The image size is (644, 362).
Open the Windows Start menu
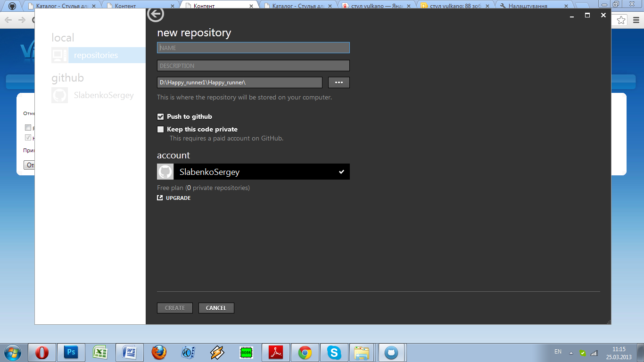pos(13,353)
